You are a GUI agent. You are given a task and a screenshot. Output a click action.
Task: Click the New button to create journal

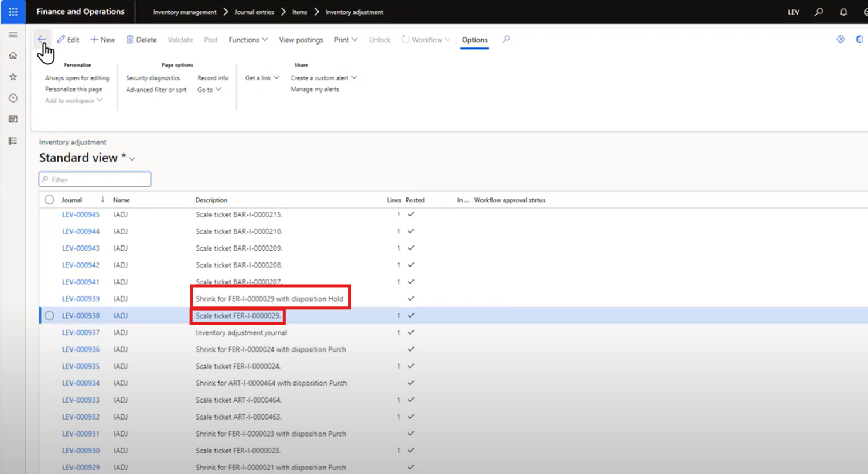(102, 39)
